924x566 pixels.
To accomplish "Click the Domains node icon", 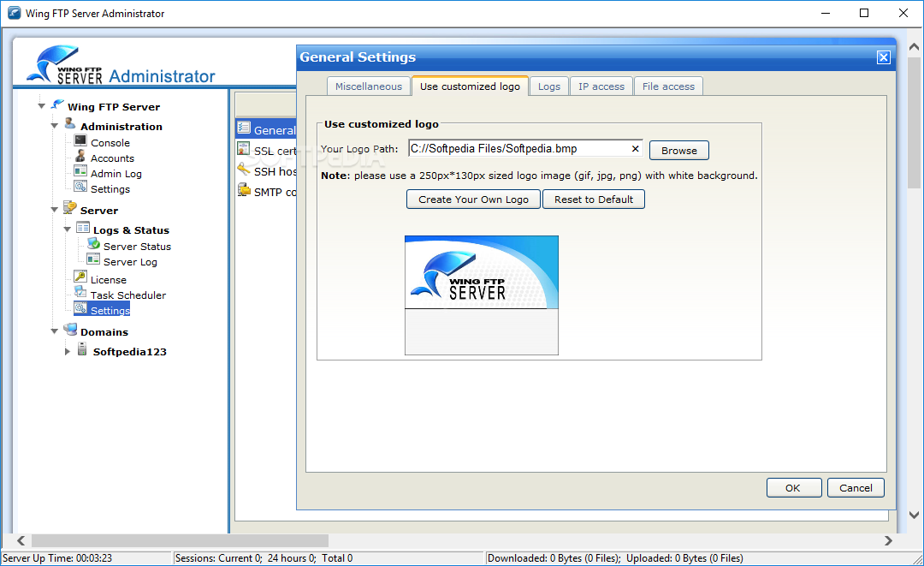I will click(70, 329).
